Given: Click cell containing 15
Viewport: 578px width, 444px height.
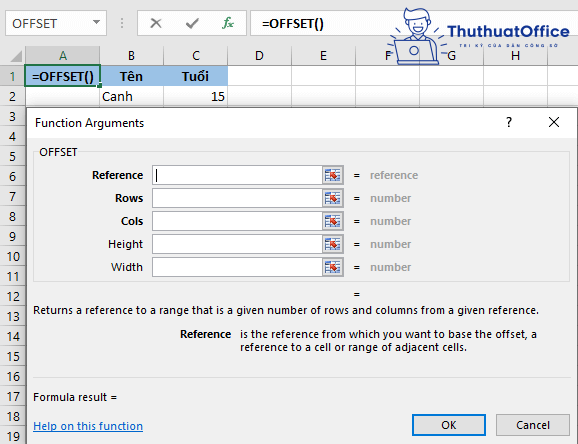Looking at the screenshot, I should pyautogui.click(x=196, y=96).
